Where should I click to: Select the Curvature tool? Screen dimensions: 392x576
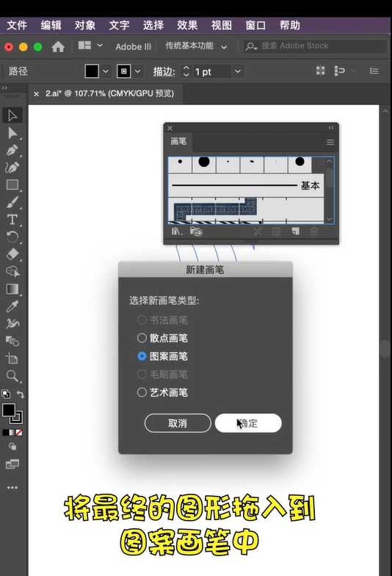coord(12,168)
